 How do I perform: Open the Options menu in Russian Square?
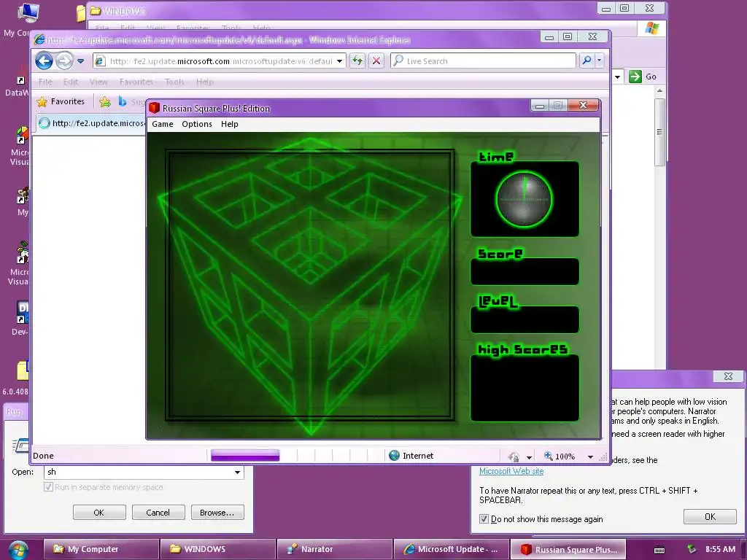[x=197, y=124]
